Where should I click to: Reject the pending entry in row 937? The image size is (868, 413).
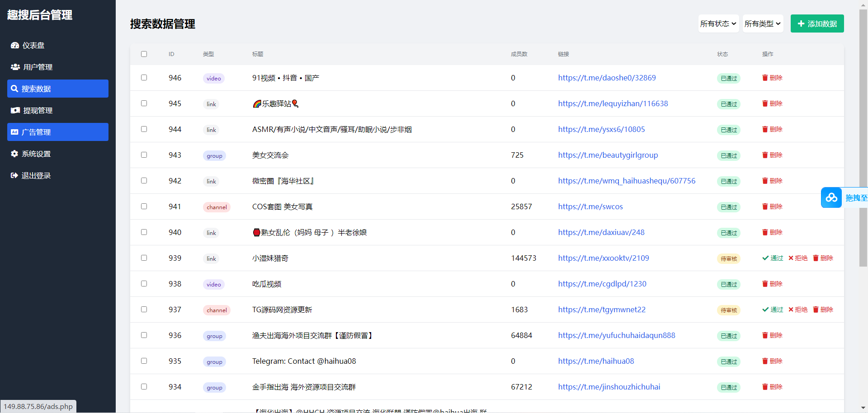click(x=798, y=310)
